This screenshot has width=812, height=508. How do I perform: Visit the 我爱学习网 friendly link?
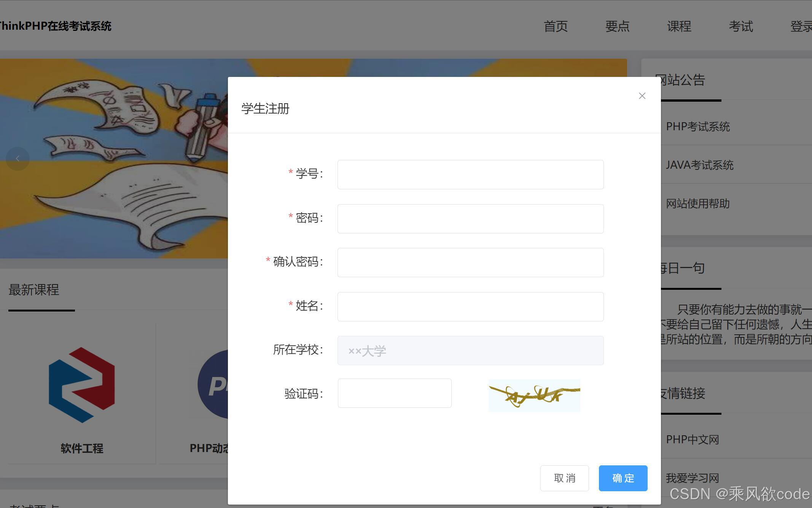click(x=693, y=478)
